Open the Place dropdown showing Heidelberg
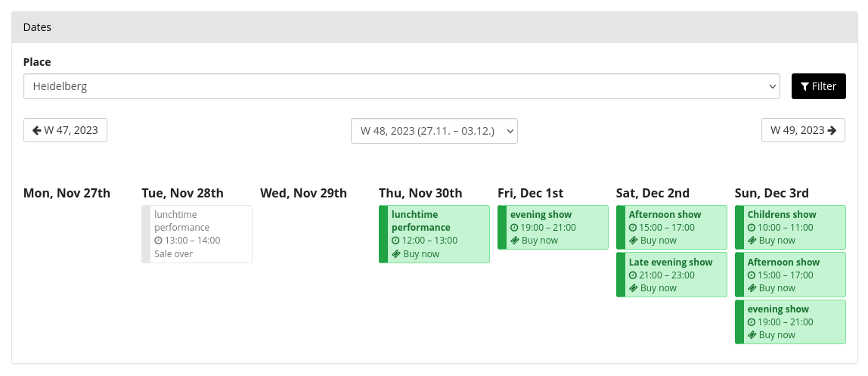Viewport: 868px width, 376px height. 401,86
